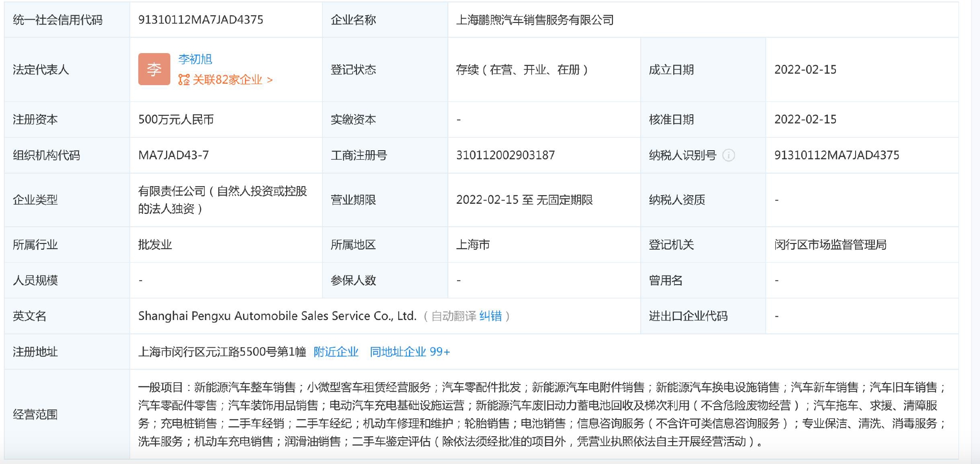Screen dimensions: 980x464
Task: Click the 统一社会信用代码 label cell
Action: [x=67, y=20]
